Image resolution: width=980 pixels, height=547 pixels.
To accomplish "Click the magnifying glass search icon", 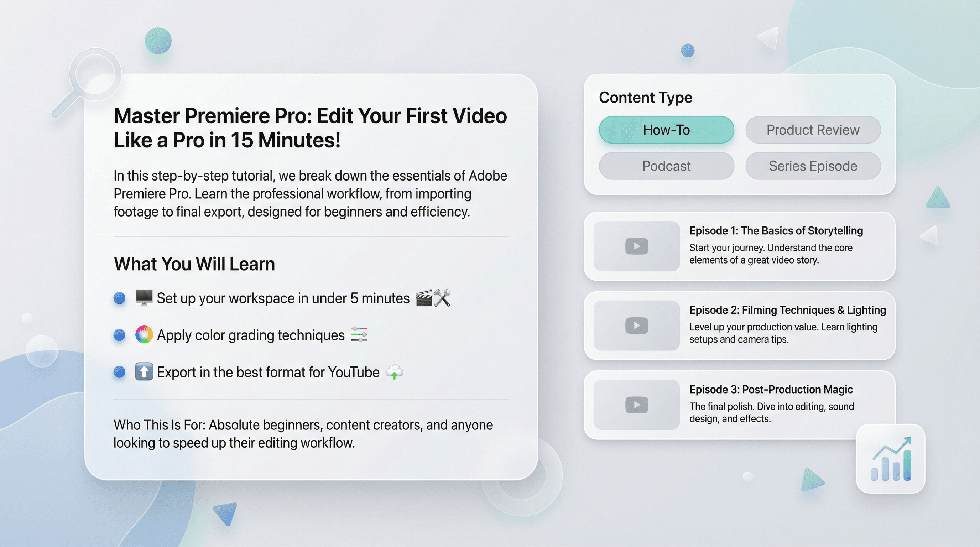I will 95,74.
